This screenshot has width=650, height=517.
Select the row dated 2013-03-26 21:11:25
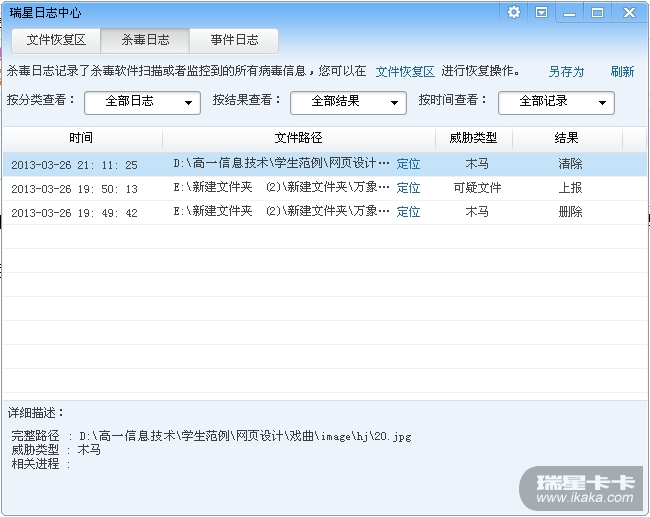325,165
